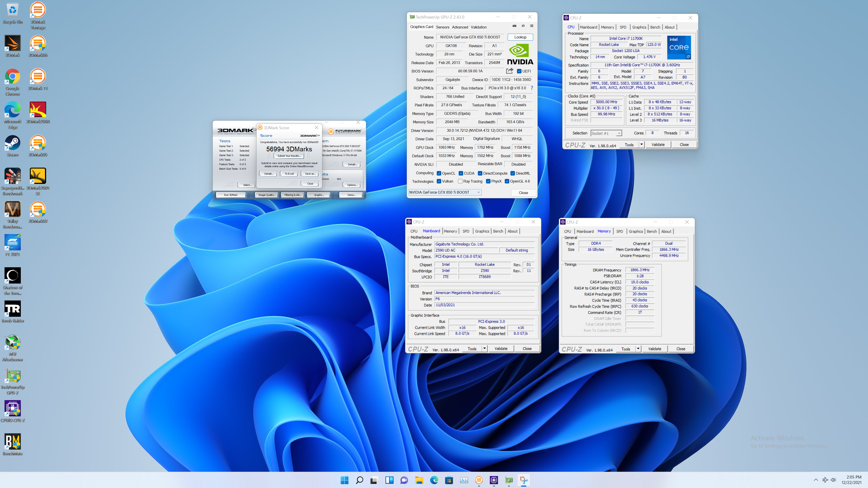Toggle PhysX checkbox
Screen dimensions: 868x488
pos(488,181)
